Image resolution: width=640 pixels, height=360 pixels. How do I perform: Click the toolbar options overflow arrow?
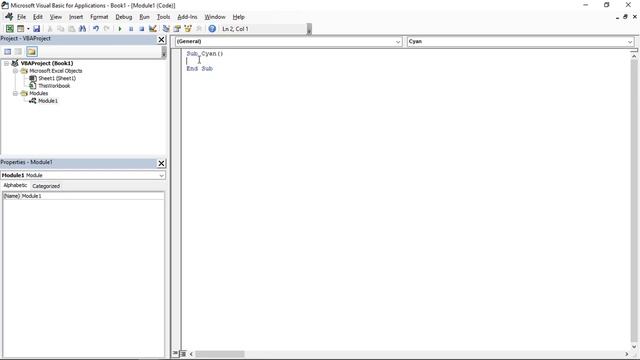309,29
